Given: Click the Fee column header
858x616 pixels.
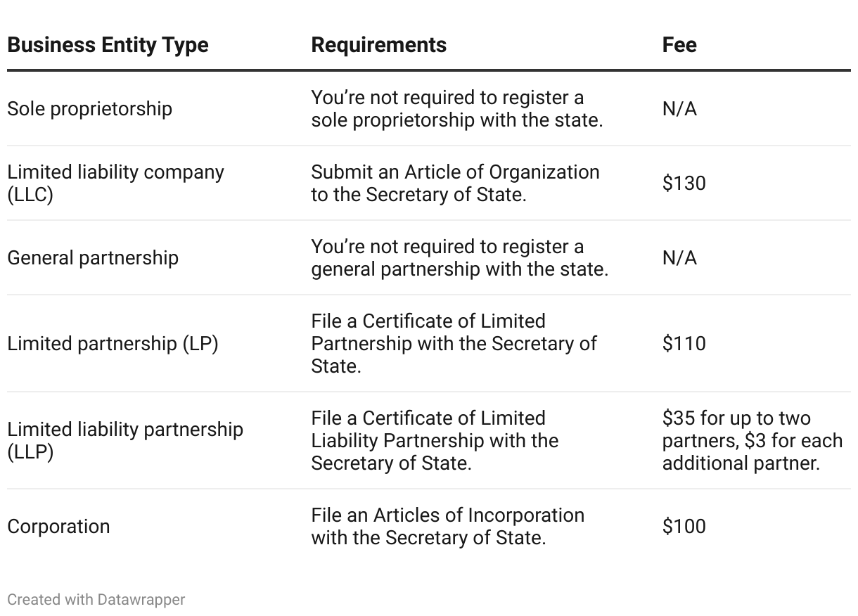Looking at the screenshot, I should [679, 45].
